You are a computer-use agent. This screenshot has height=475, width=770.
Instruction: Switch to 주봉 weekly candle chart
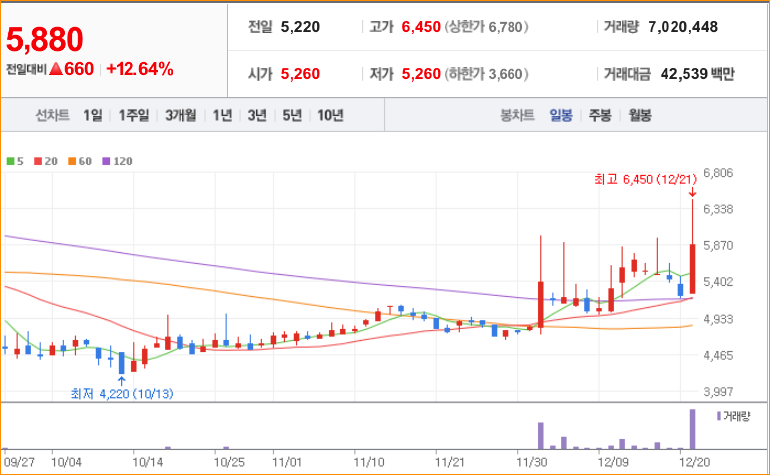[x=600, y=115]
